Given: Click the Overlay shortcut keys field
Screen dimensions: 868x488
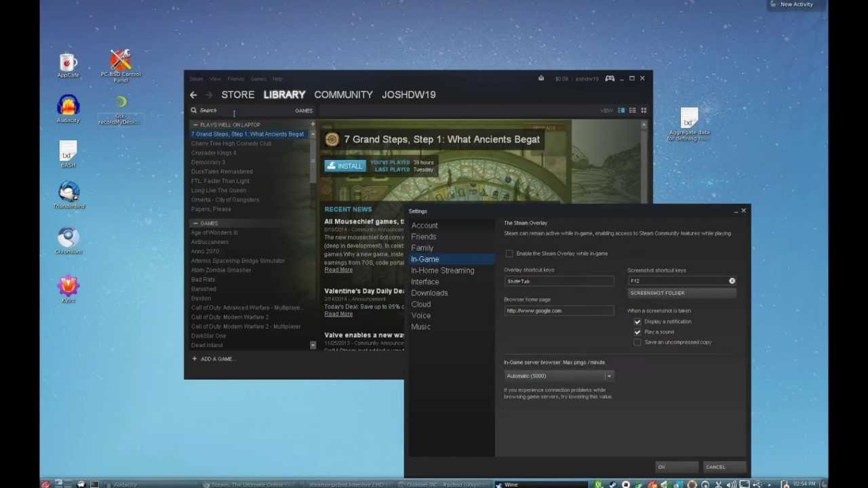Looking at the screenshot, I should coord(559,281).
